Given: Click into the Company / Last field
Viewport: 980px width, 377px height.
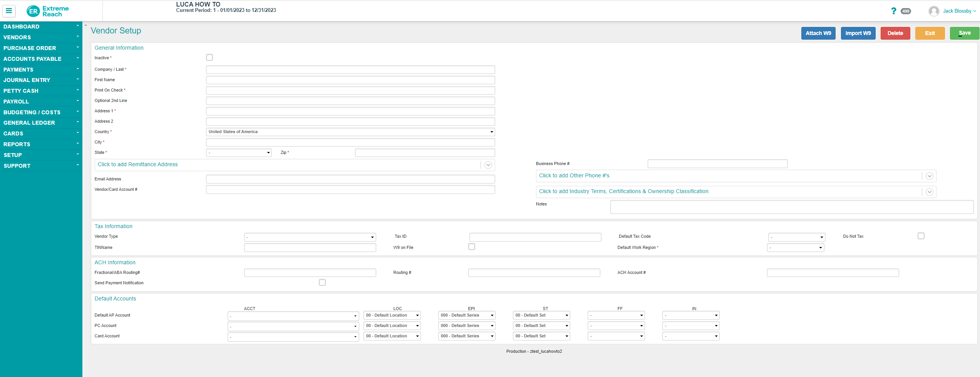Looking at the screenshot, I should [350, 70].
